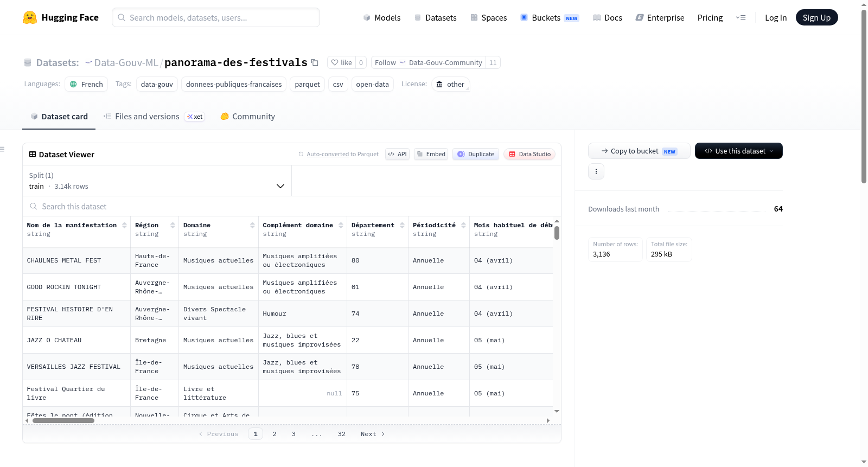Click the horizontal table scrollbar thumb
868x467 pixels.
[63, 420]
